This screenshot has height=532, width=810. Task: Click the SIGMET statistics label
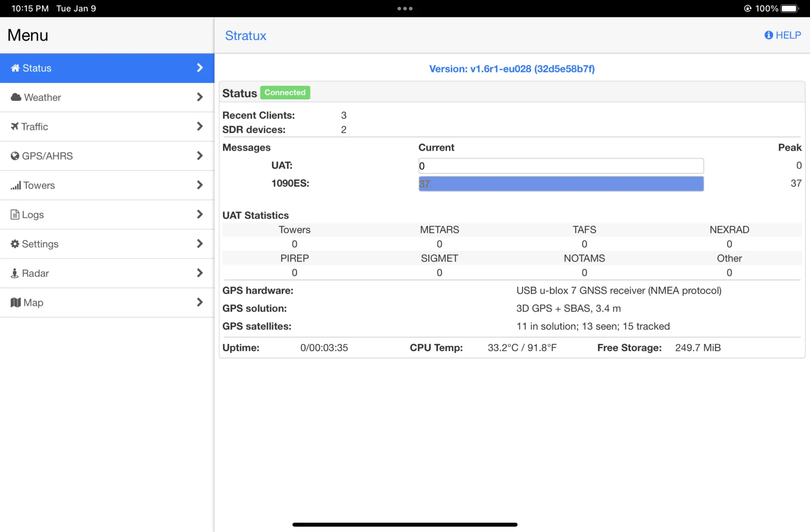click(440, 258)
